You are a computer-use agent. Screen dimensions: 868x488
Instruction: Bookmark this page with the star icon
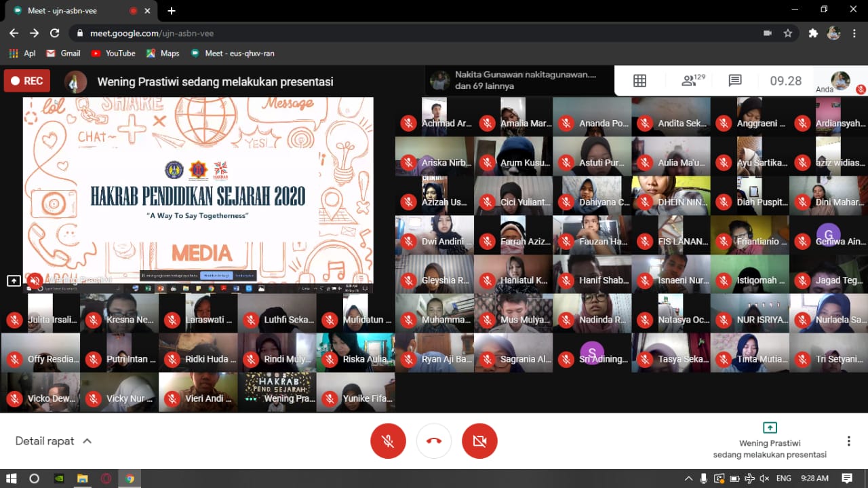click(x=787, y=33)
